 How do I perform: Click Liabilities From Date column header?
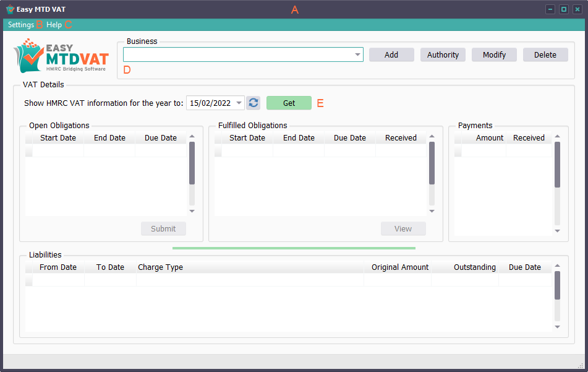(58, 267)
